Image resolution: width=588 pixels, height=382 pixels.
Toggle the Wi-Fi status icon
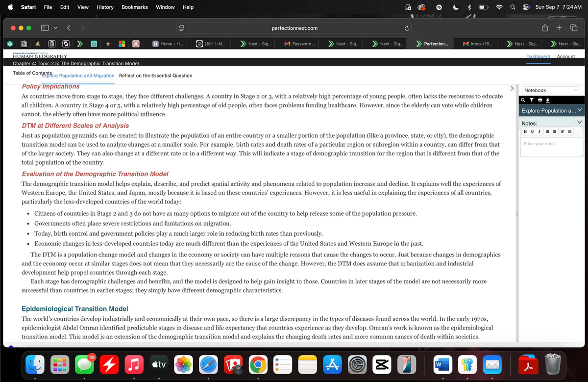[499, 7]
